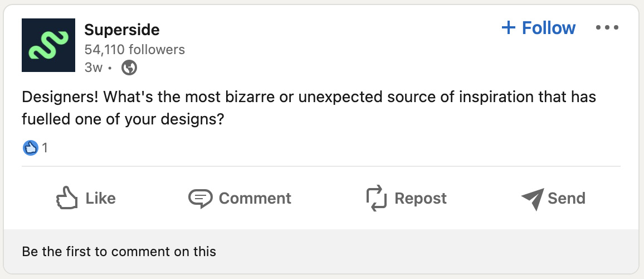Click the Repost arrows icon
The height and width of the screenshot is (279, 644).
click(377, 198)
